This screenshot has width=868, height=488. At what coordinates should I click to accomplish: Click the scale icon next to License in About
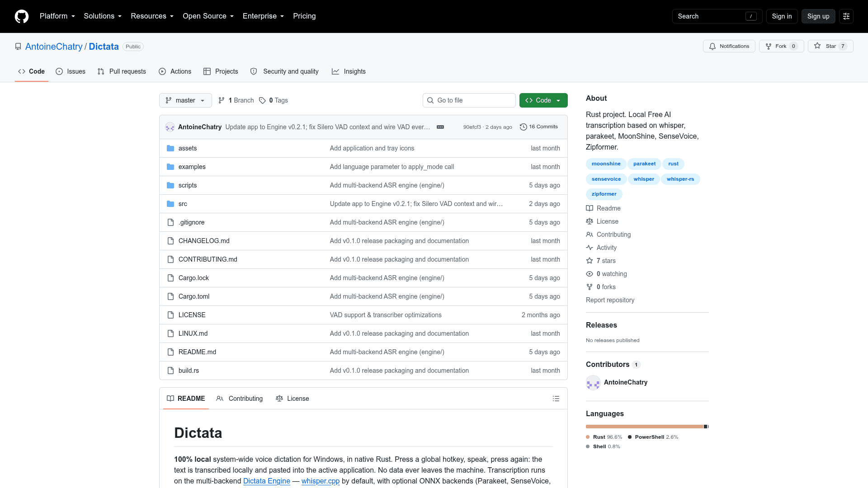(x=590, y=221)
